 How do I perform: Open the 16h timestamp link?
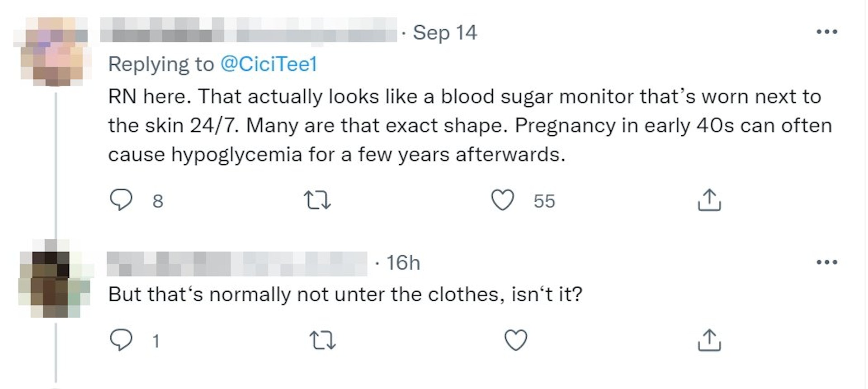click(403, 263)
